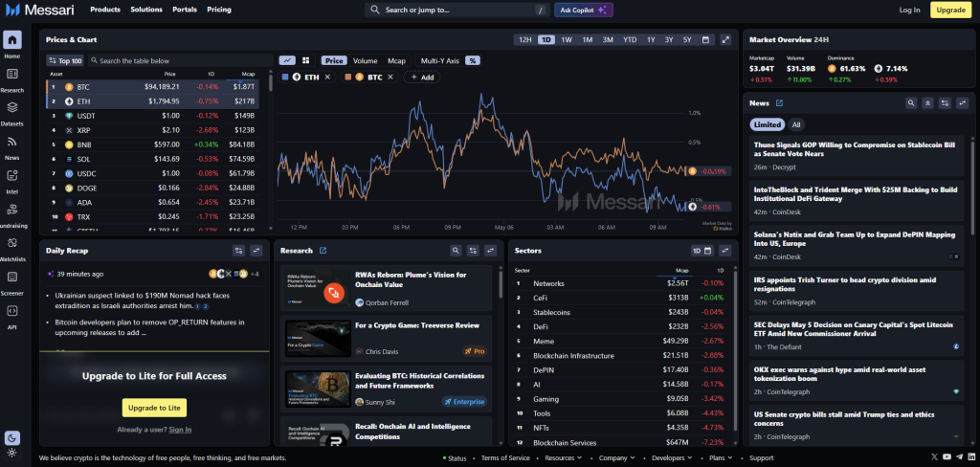Screen dimensions: 980x467
Task: Open the chart calendar date picker
Action: 705,39
